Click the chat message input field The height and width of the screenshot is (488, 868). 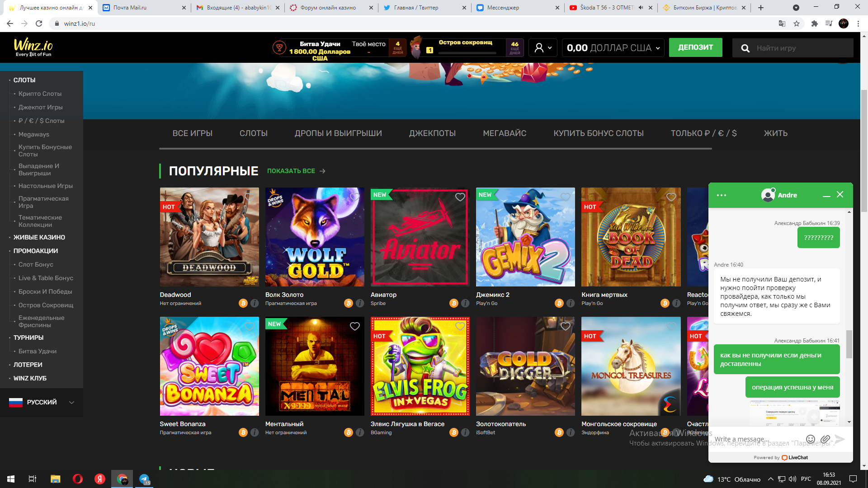pos(757,439)
